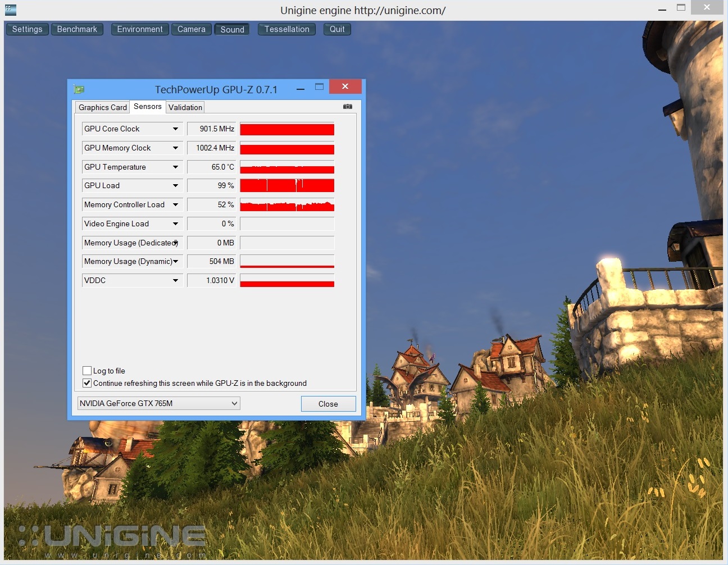Open the Memory Controller Load dropdown
Screen dimensions: 728x565
pos(175,205)
